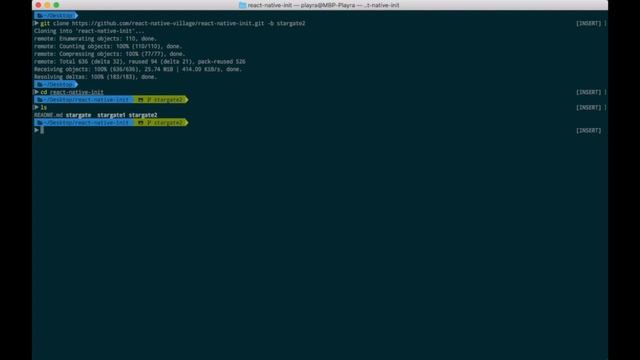Image resolution: width=640 pixels, height=360 pixels.
Task: Click green stargate2 branch segment above ls command
Action: click(161, 100)
